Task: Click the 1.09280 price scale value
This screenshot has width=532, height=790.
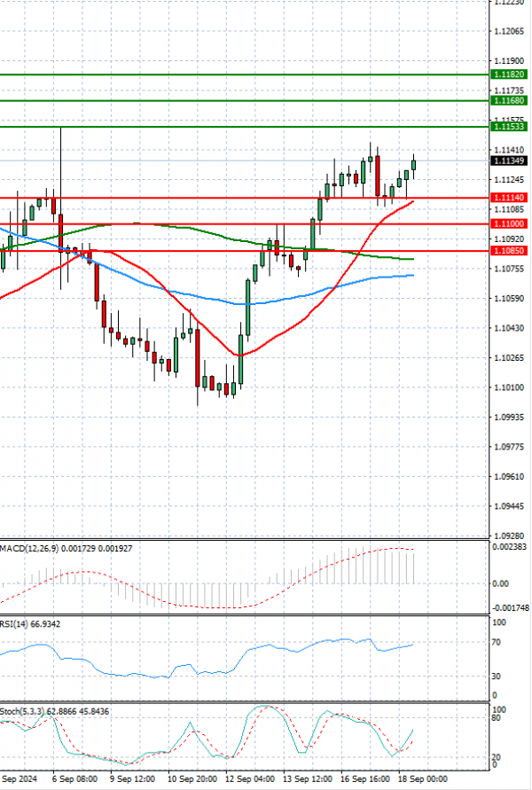Action: (509, 536)
